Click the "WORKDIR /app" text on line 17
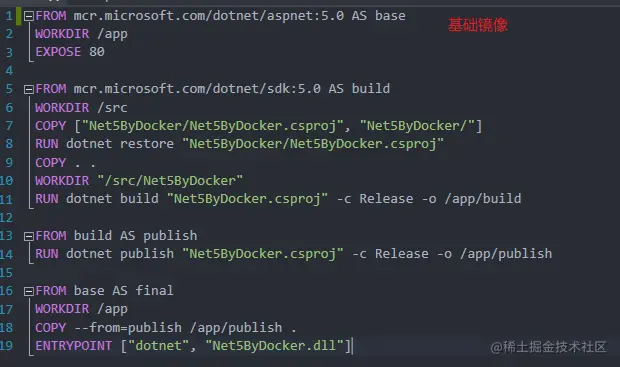 81,309
